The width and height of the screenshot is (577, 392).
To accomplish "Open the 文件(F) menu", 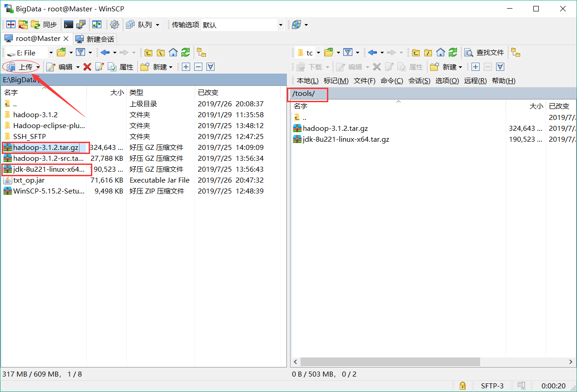I will (365, 81).
